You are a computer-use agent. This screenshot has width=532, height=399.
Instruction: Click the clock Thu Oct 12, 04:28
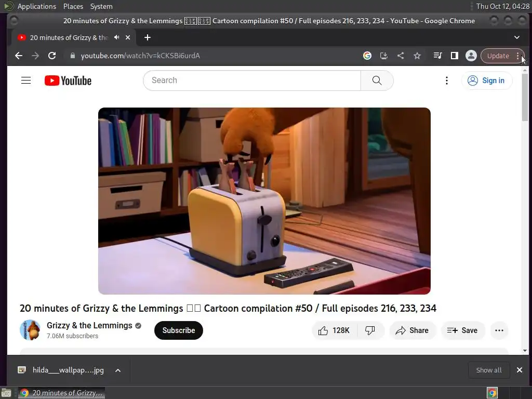coord(502,6)
